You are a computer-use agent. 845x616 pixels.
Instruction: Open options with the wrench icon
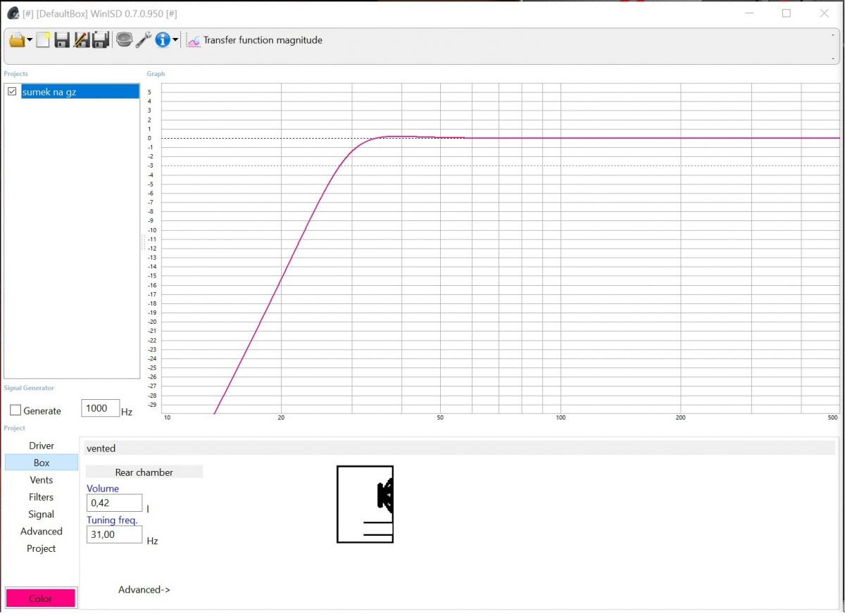[x=144, y=40]
